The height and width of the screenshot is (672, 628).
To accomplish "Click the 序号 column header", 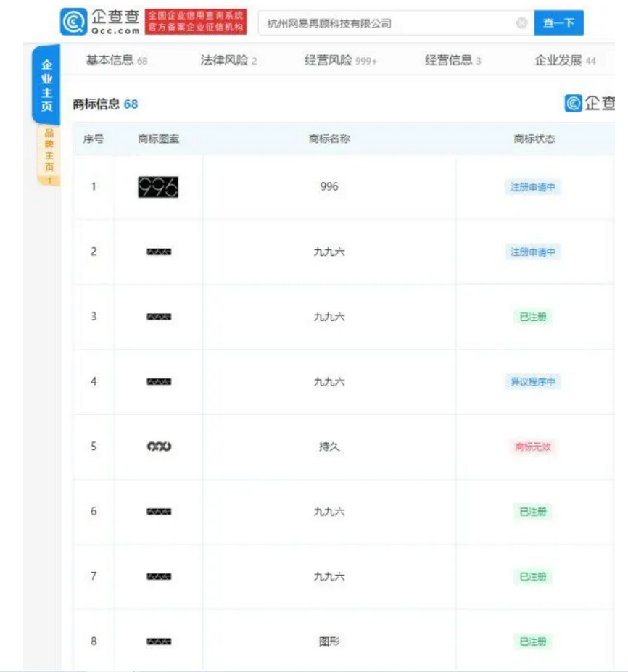I will (x=94, y=139).
